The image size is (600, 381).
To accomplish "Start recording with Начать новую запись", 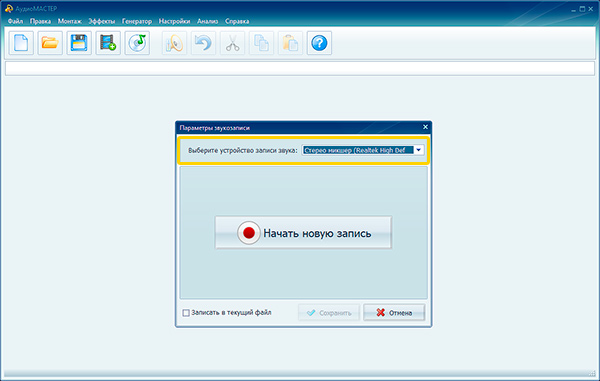I will [303, 233].
